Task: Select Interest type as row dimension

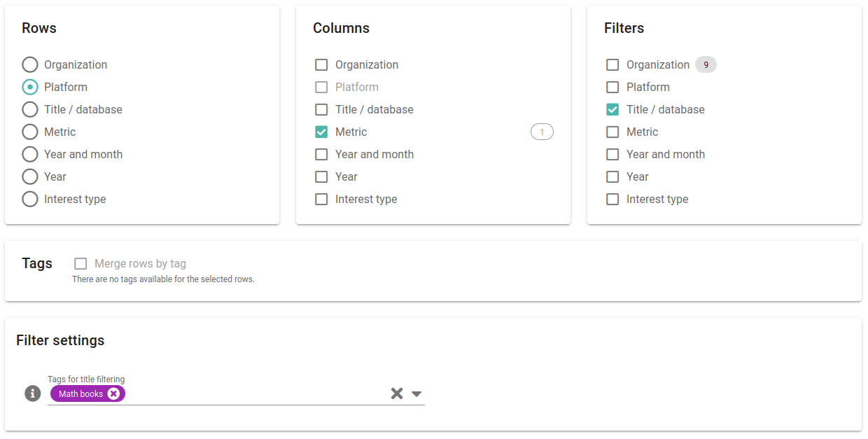Action: 29,199
